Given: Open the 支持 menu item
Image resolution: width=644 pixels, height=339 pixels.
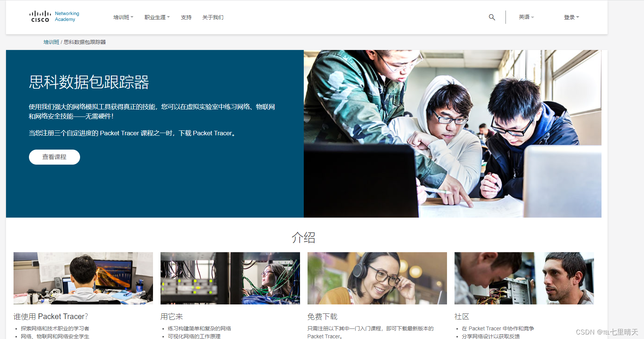Looking at the screenshot, I should pos(186,17).
